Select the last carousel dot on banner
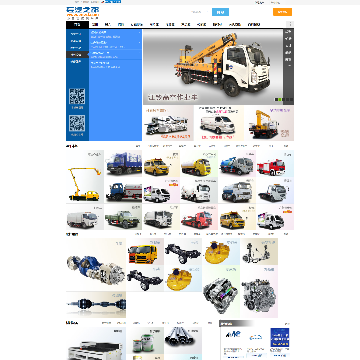 click(x=291, y=99)
